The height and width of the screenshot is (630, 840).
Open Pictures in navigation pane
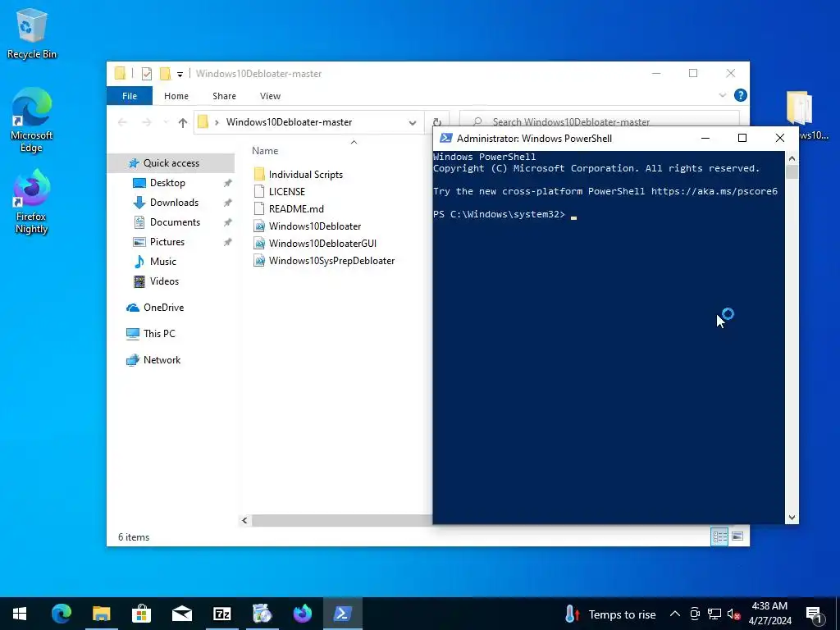[x=167, y=242]
